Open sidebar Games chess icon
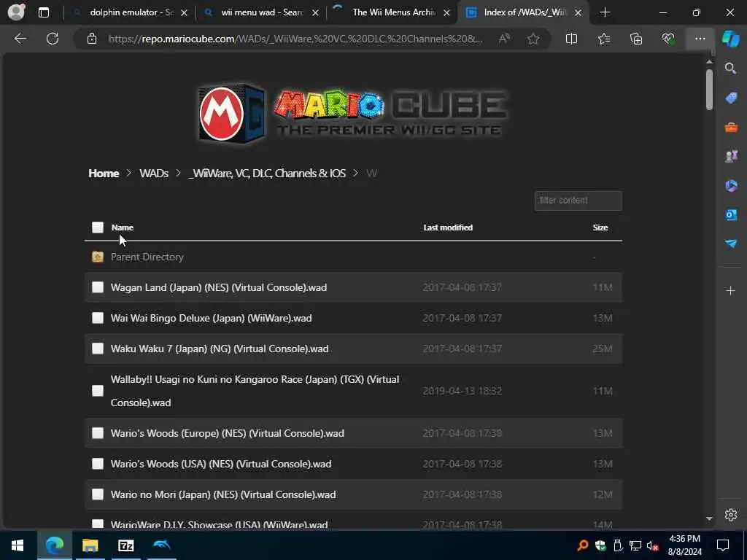This screenshot has width=747, height=560. 731,156
